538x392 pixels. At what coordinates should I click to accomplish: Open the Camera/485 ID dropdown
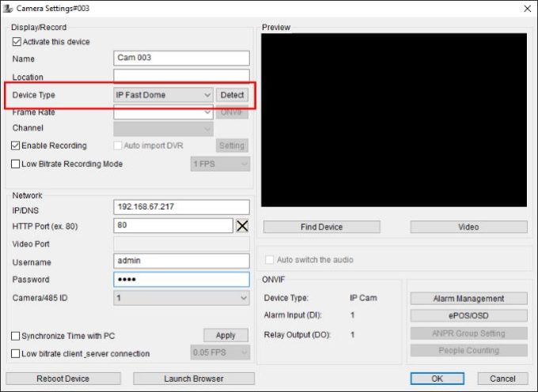(181, 298)
